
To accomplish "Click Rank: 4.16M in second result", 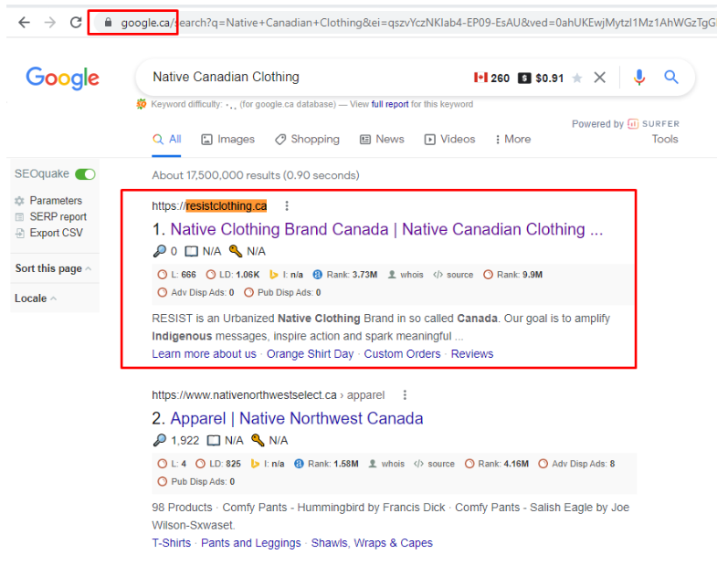I will coord(496,464).
